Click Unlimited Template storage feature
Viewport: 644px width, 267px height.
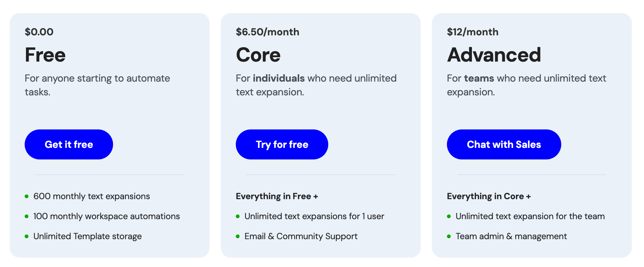[87, 236]
